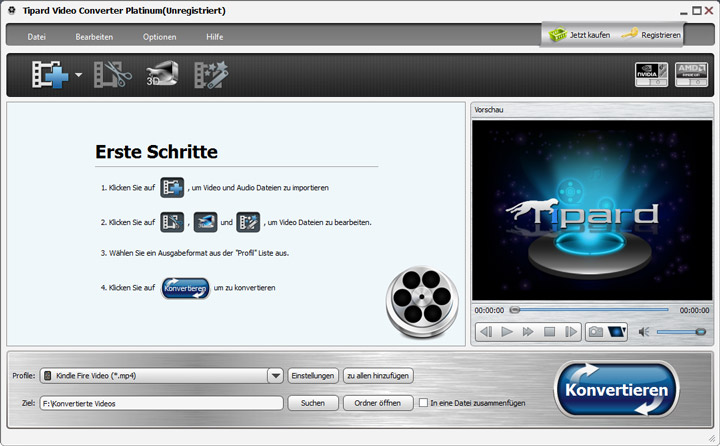
Task: Click the Stop playback button
Action: tap(549, 332)
